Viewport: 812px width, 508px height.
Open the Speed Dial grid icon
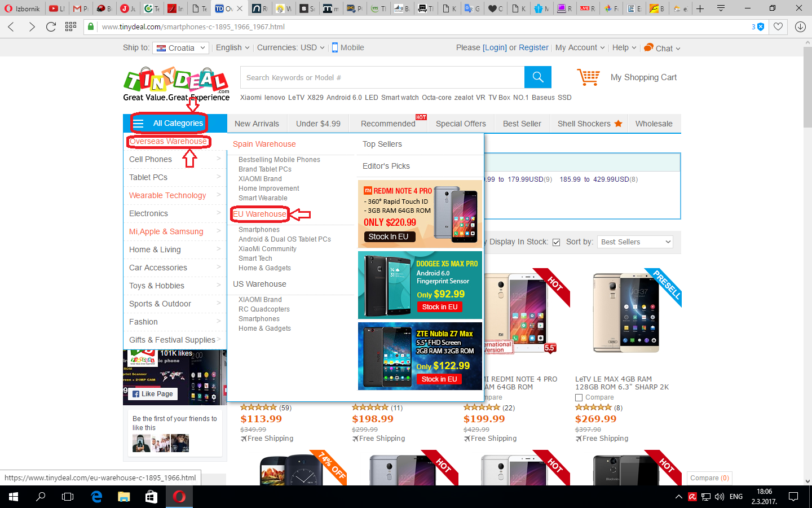point(70,27)
